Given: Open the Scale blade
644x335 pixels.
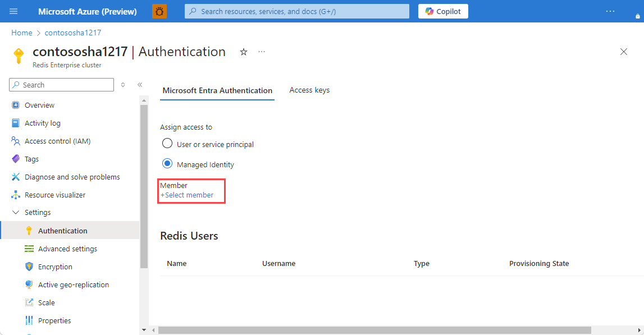Looking at the screenshot, I should (44, 302).
